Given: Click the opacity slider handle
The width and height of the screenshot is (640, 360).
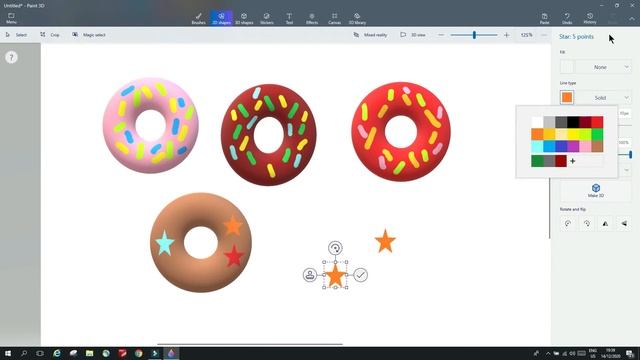Looking at the screenshot, I should pyautogui.click(x=630, y=154).
